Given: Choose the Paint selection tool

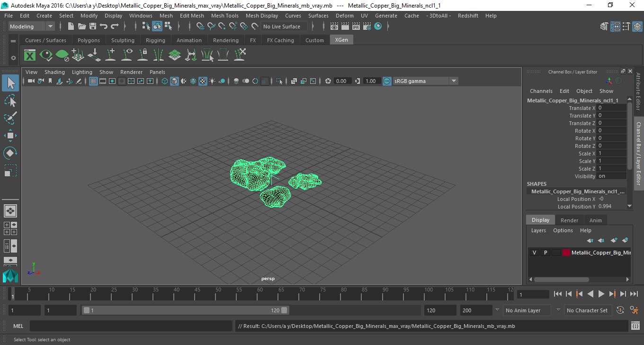Looking at the screenshot, I should (10, 118).
